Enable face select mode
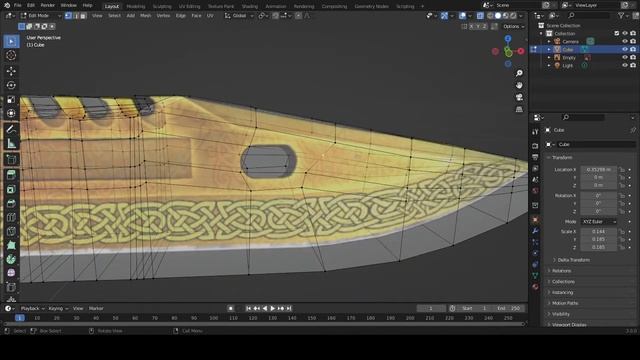This screenshot has height=360, width=640. pyautogui.click(x=83, y=16)
